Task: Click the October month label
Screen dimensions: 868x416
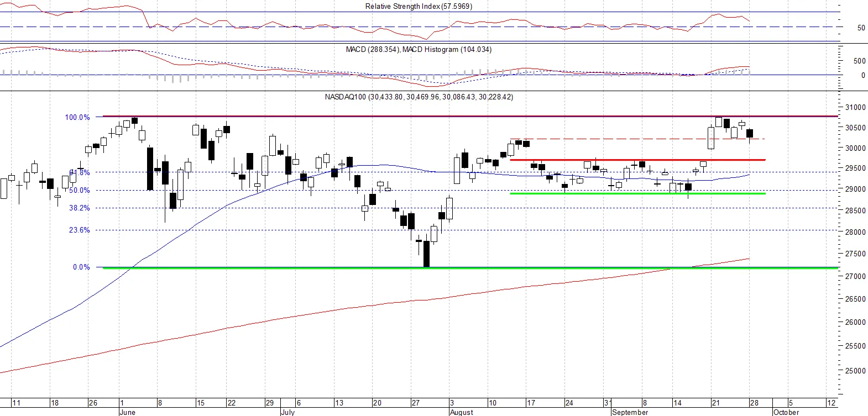Action: 786,412
